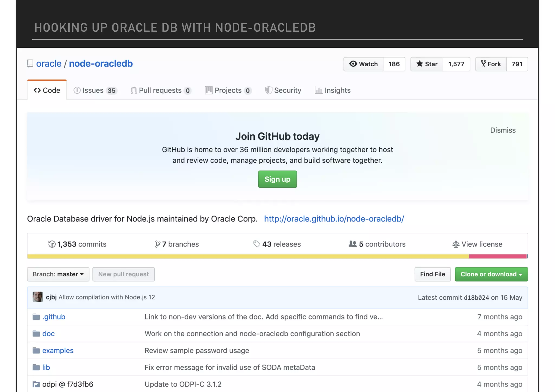The width and height of the screenshot is (555, 392).
Task: Open the oracle owner link
Action: [49, 64]
